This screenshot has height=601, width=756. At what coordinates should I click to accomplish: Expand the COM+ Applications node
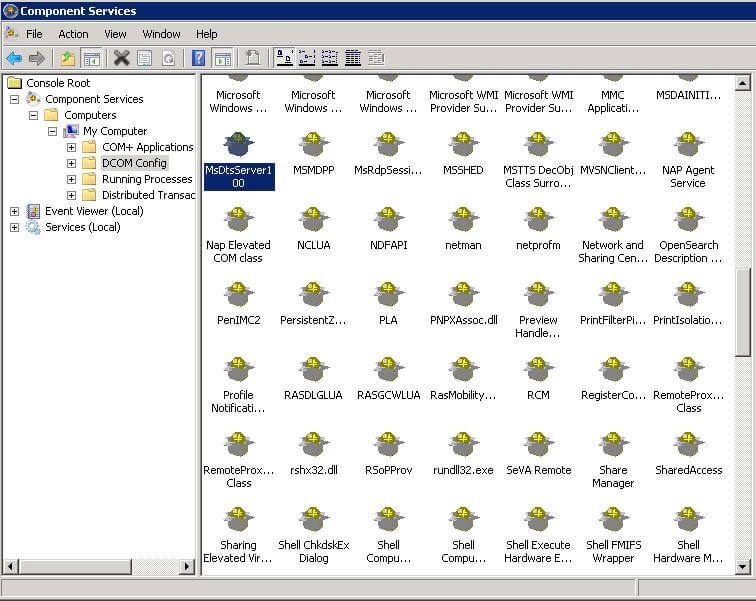(x=71, y=147)
